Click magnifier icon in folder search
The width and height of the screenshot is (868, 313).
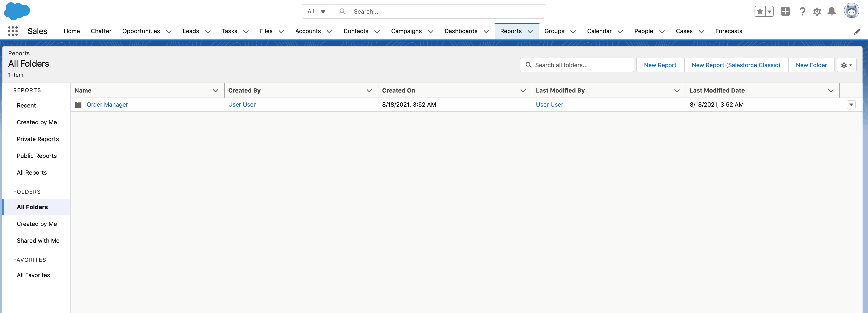528,65
